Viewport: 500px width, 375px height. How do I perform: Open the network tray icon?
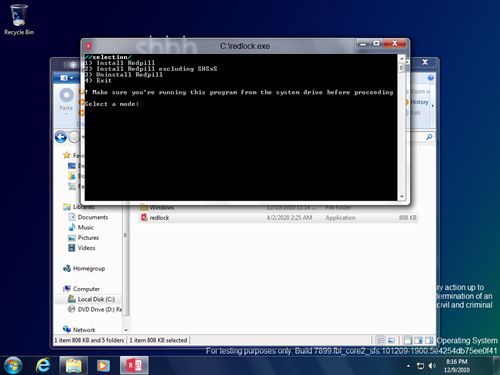(x=420, y=366)
